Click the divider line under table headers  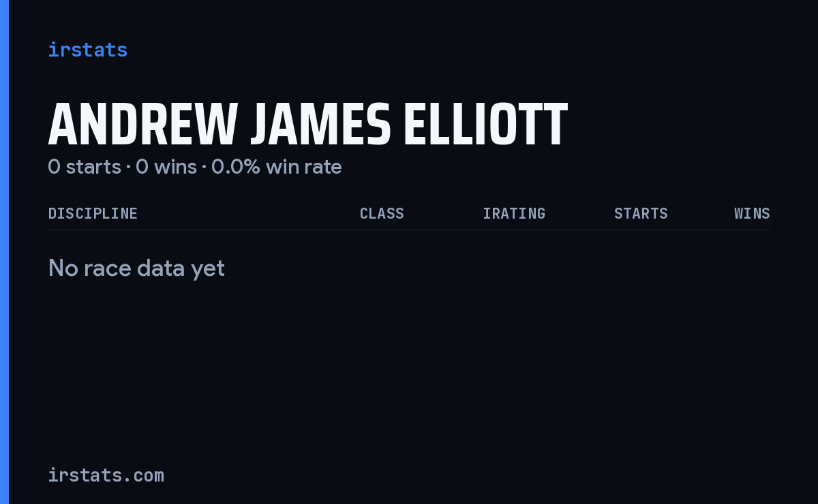pyautogui.click(x=409, y=230)
